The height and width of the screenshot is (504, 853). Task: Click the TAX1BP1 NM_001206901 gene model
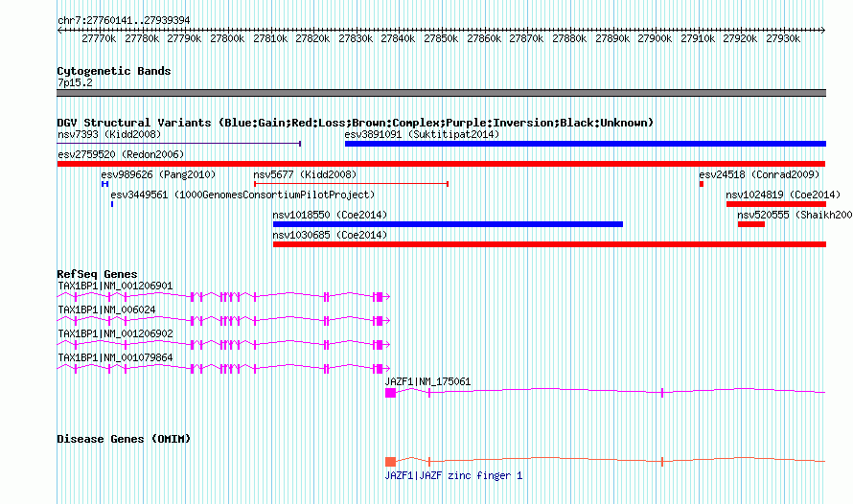click(x=223, y=297)
